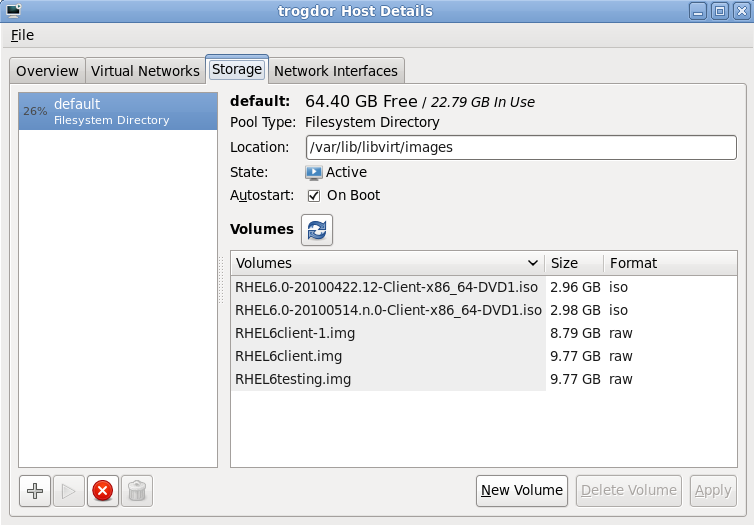Refresh the volumes list

coord(317,229)
